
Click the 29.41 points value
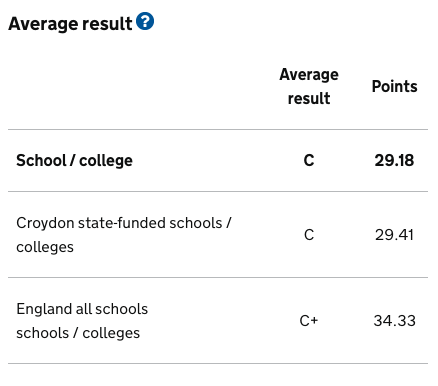click(394, 235)
